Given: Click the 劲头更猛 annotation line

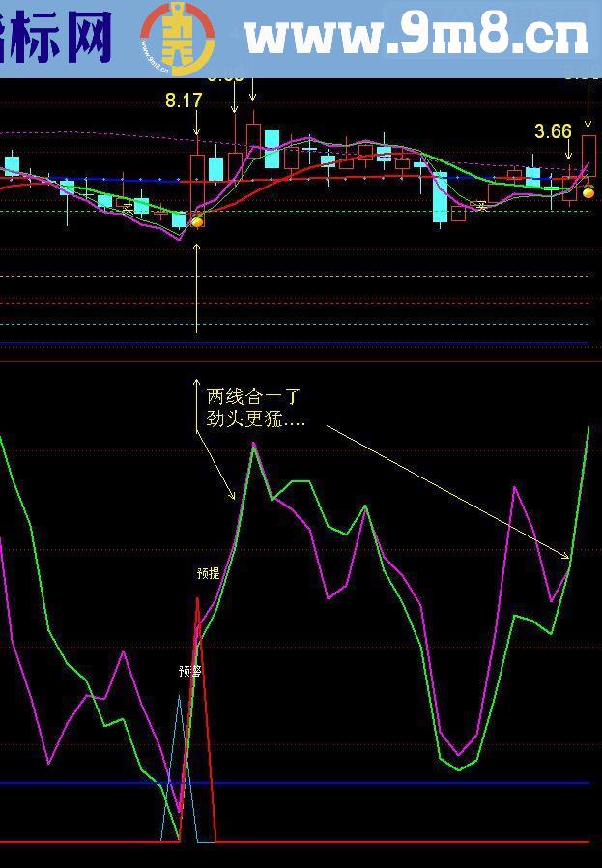Looking at the screenshot, I should 256,420.
